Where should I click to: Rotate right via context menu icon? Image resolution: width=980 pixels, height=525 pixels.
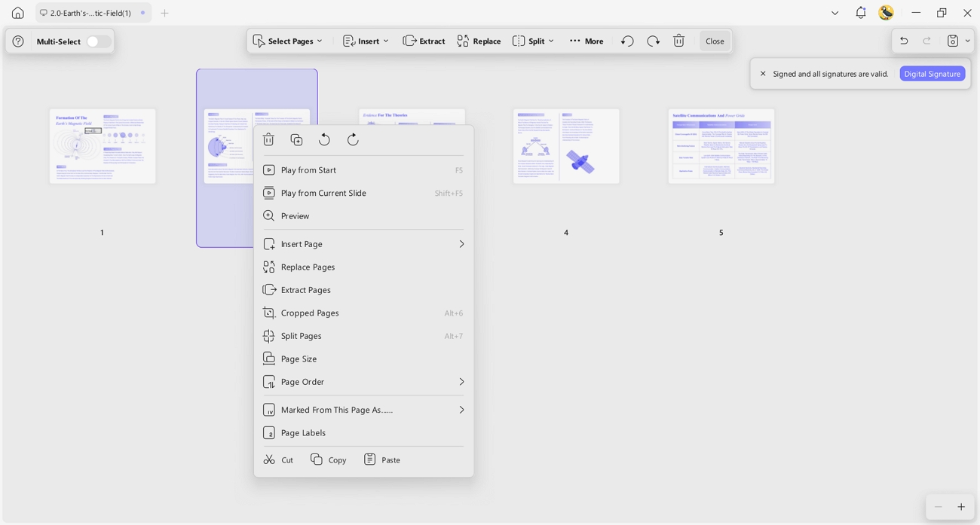[x=353, y=139]
